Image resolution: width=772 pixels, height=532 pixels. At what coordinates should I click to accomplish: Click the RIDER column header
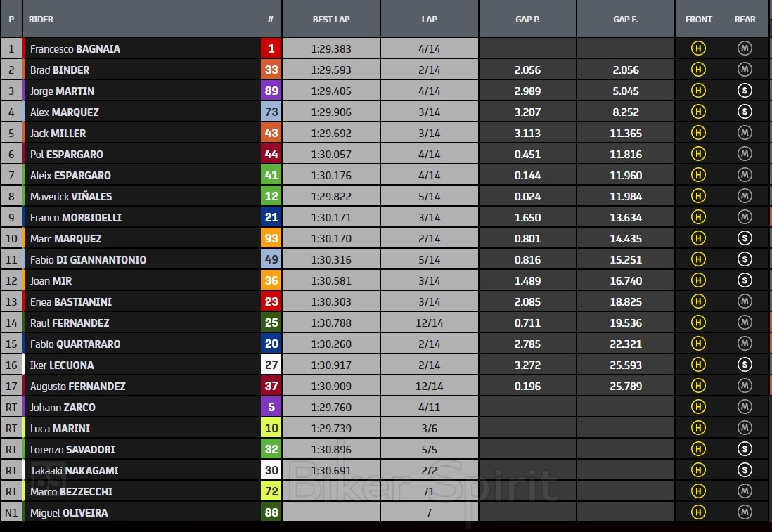point(41,19)
